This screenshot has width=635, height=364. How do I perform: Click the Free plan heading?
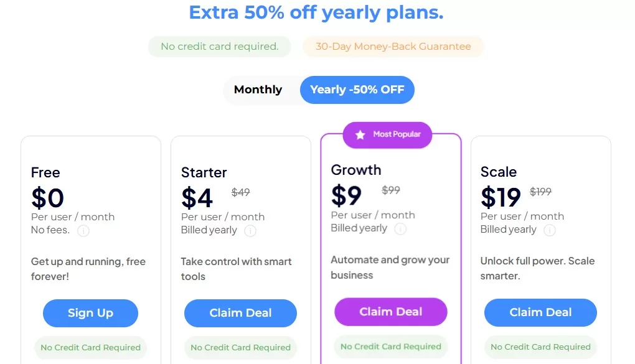tap(45, 172)
